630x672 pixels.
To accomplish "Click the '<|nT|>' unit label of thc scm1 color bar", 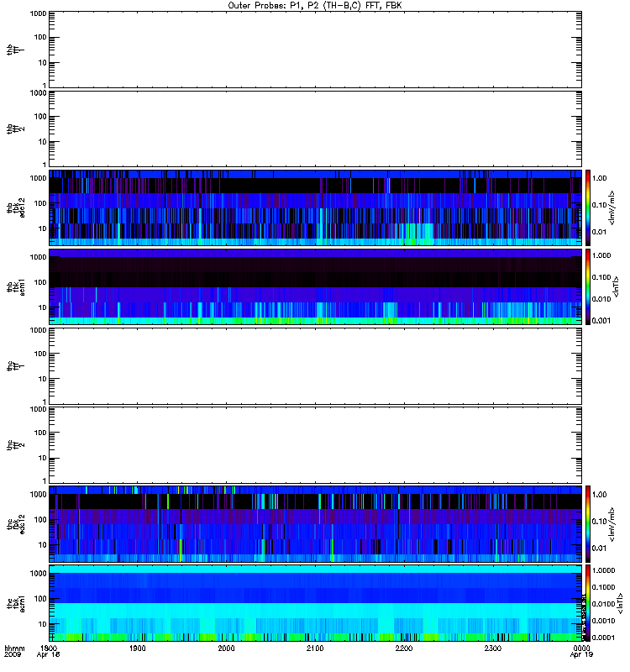I will tap(620, 603).
